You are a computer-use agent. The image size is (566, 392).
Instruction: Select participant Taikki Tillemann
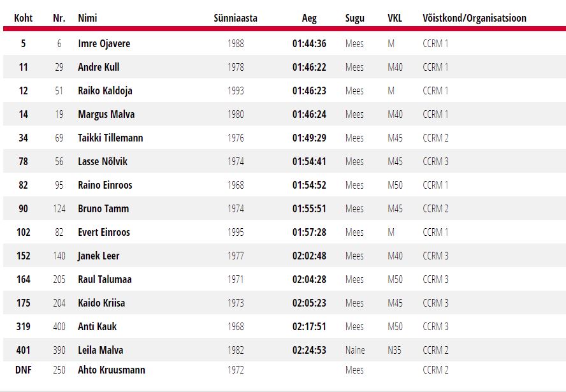(x=110, y=138)
